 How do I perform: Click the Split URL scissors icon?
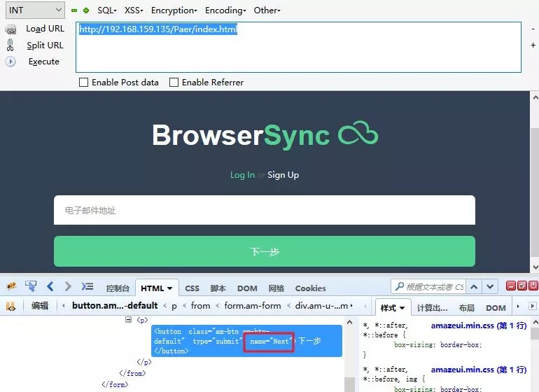[x=10, y=45]
